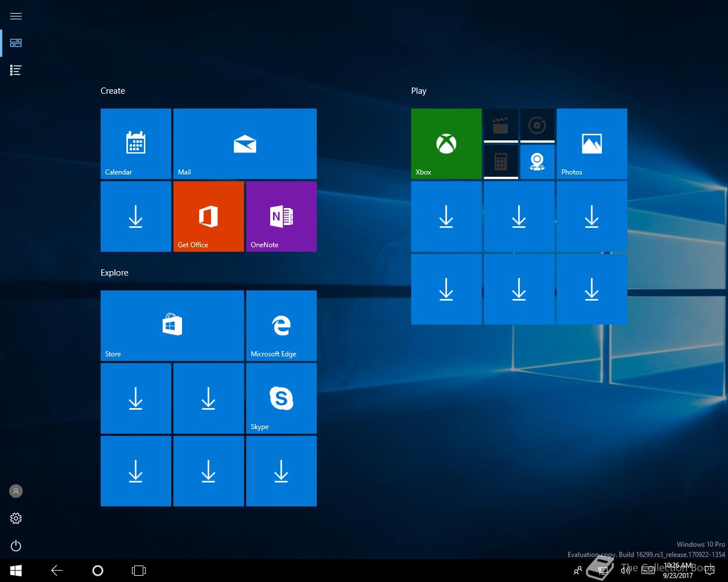Click the download tile directly below Photos
The image size is (728, 582).
tap(592, 217)
